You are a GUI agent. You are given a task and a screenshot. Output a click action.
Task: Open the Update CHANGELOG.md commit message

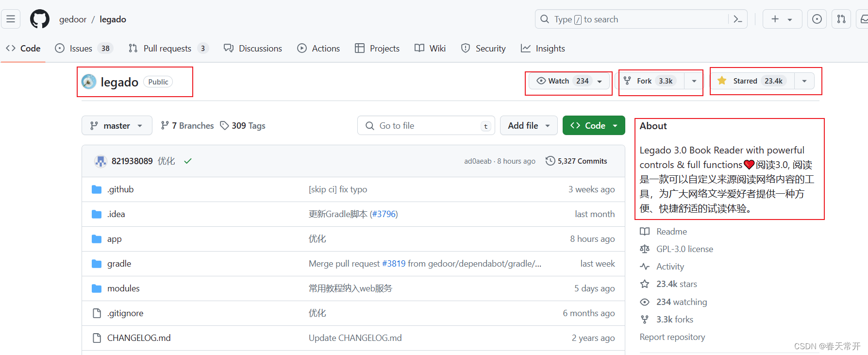click(x=355, y=338)
